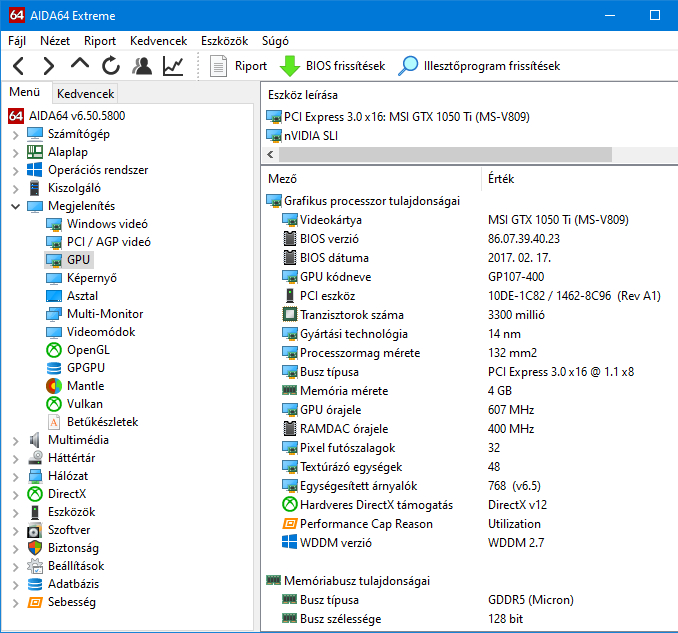Expand the Operációs rendszer node
The image size is (678, 633).
pos(16,171)
